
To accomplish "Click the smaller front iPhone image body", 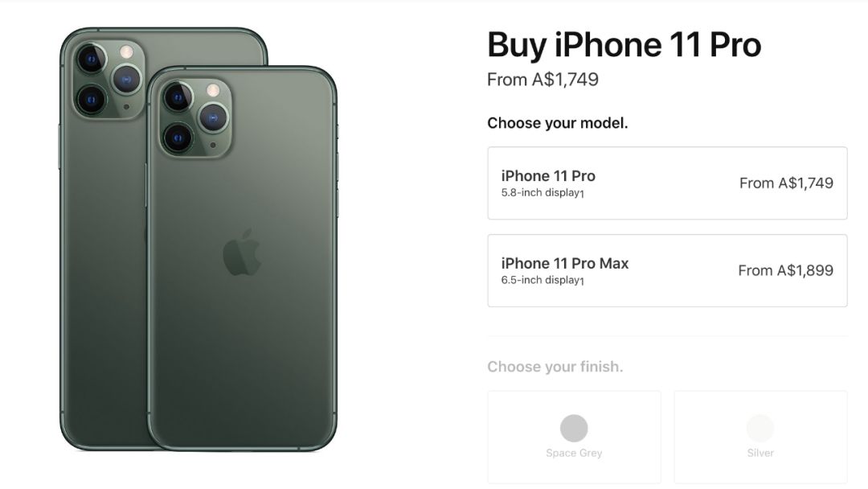I will point(242,259).
